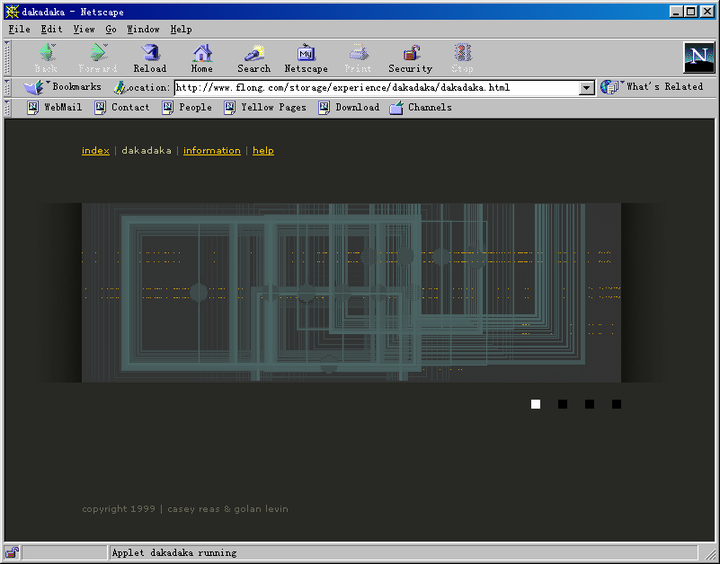Go to Home via toolbar icon
720x564 pixels.
coord(202,57)
